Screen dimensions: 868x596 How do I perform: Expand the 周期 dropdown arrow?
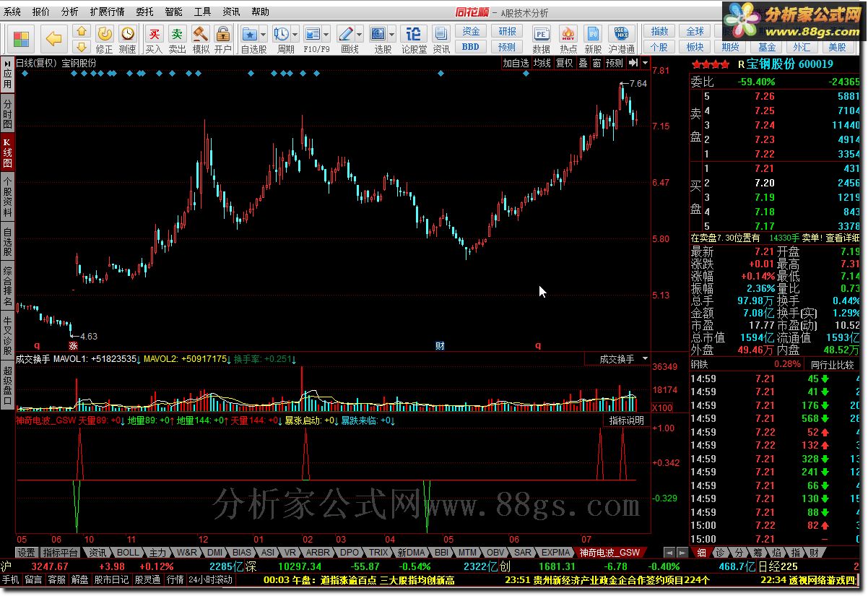coord(295,34)
